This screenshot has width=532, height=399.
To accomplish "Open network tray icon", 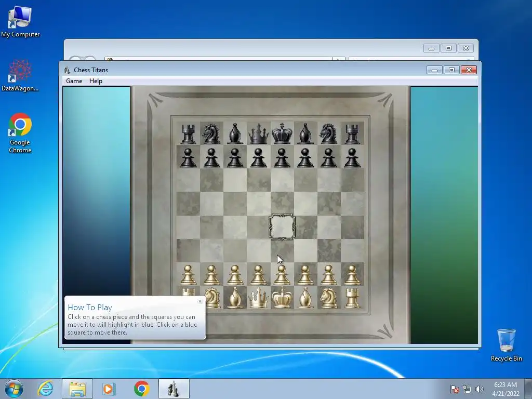I will click(x=467, y=389).
